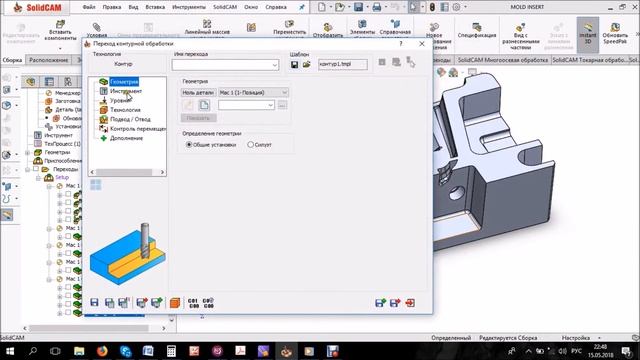Image resolution: width=640 pixels, height=360 pixels.
Task: Open the Mac 1 (1-Позиция) dropdown
Action: (x=284, y=93)
